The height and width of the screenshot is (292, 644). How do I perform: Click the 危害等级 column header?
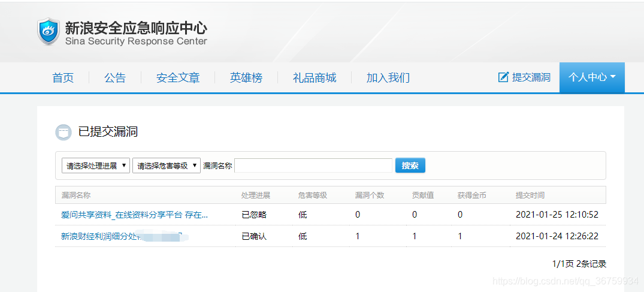313,195
